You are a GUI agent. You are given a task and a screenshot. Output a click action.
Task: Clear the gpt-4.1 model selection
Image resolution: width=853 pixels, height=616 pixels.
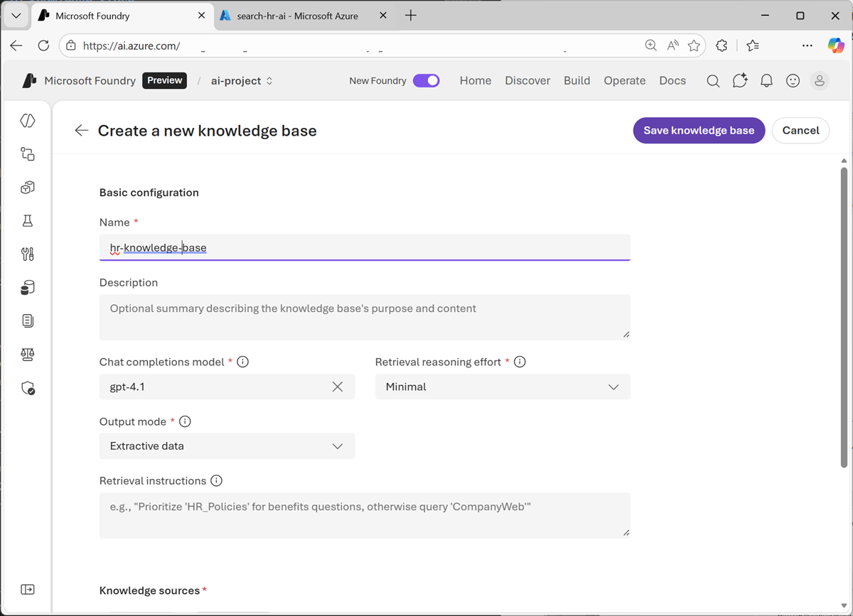click(x=338, y=387)
